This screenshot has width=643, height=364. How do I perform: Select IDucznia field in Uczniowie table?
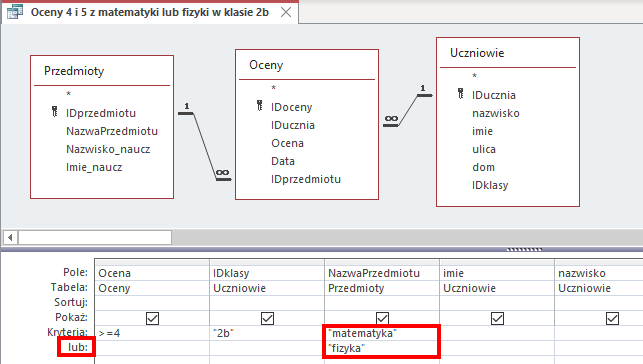coord(494,95)
